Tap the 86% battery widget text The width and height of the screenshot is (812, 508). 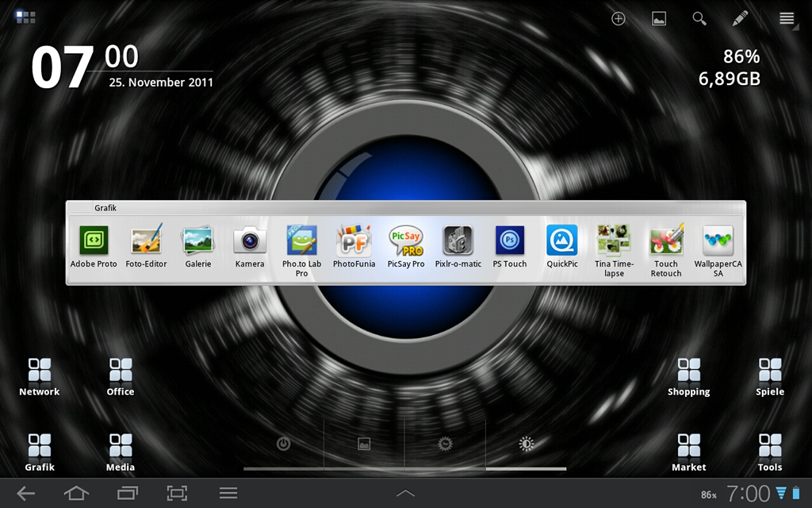coord(741,56)
